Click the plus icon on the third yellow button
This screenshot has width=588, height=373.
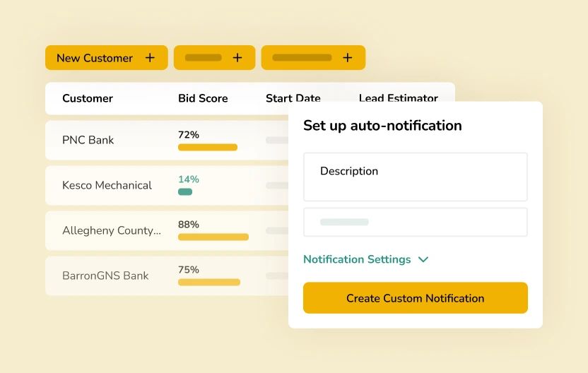(x=348, y=58)
